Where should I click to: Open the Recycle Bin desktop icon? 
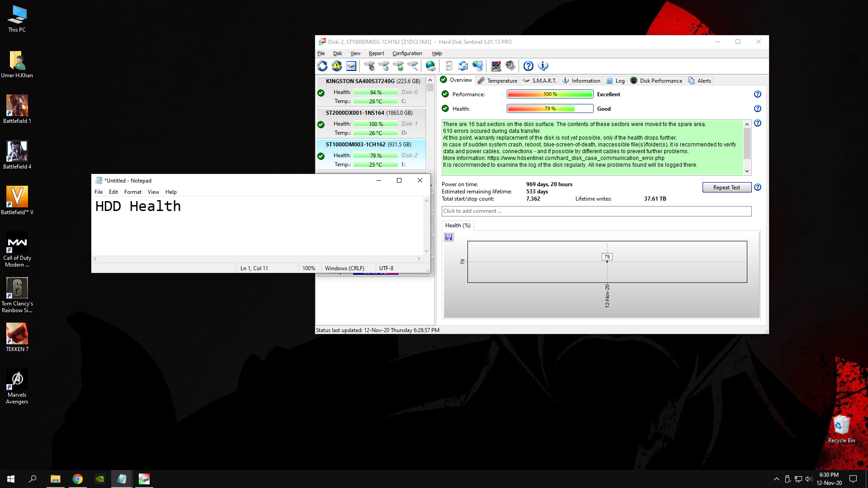[x=841, y=429]
